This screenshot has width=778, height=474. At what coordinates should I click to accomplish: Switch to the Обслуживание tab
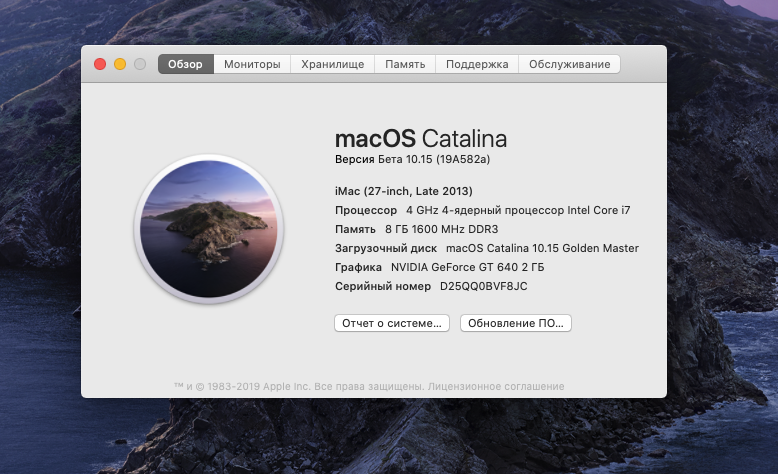coord(569,65)
